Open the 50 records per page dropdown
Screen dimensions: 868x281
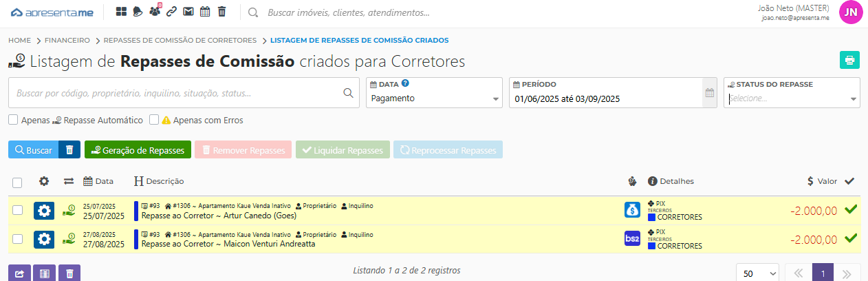coord(757,273)
